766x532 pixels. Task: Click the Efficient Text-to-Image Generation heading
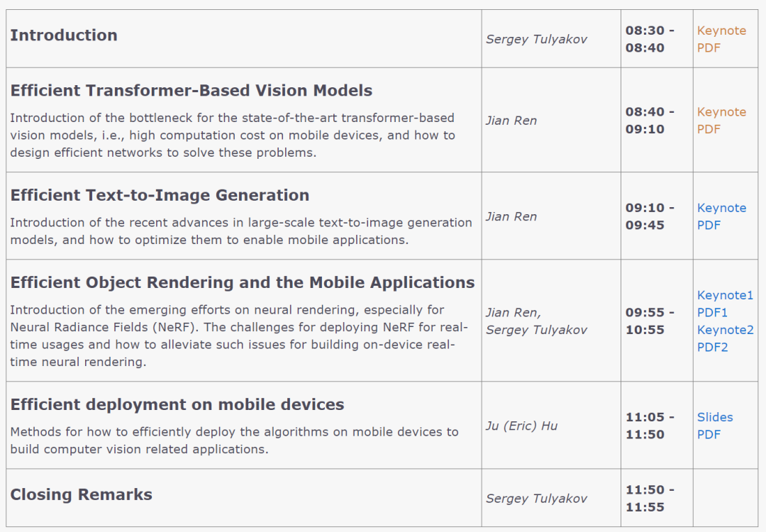click(160, 195)
